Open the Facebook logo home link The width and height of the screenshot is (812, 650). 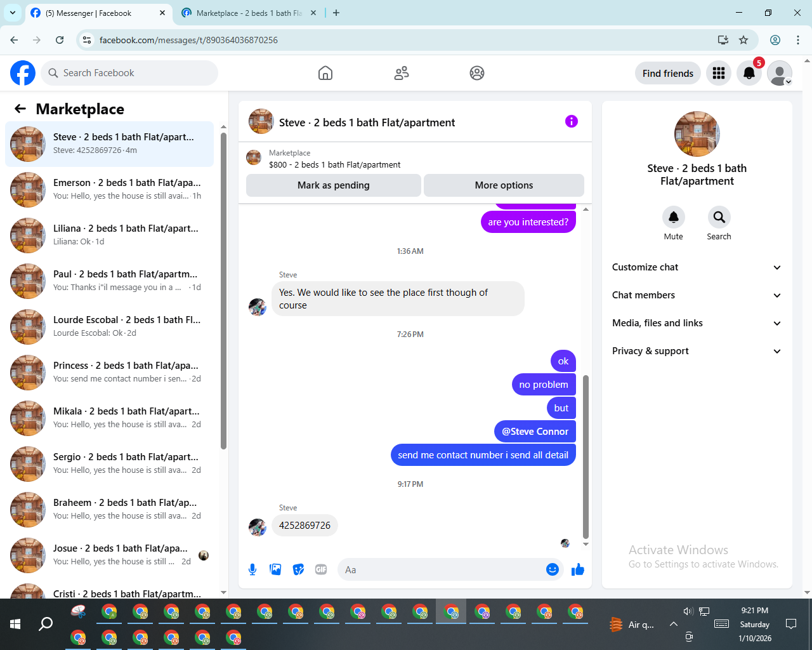pos(23,73)
